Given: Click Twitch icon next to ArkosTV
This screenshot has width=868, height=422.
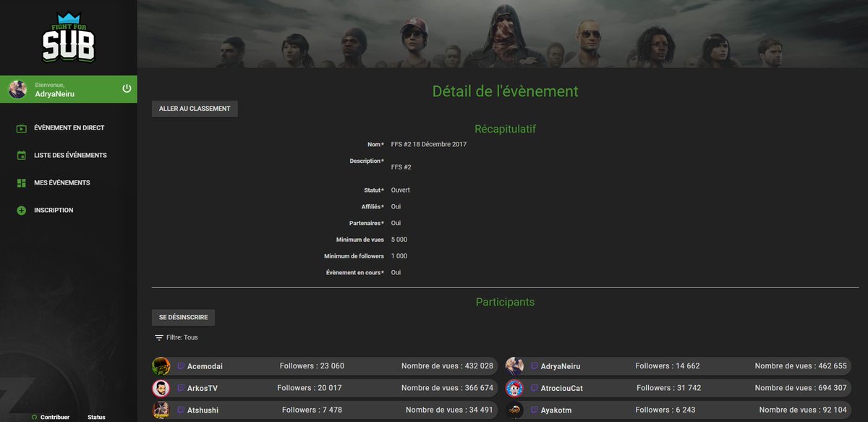Looking at the screenshot, I should pyautogui.click(x=181, y=388).
